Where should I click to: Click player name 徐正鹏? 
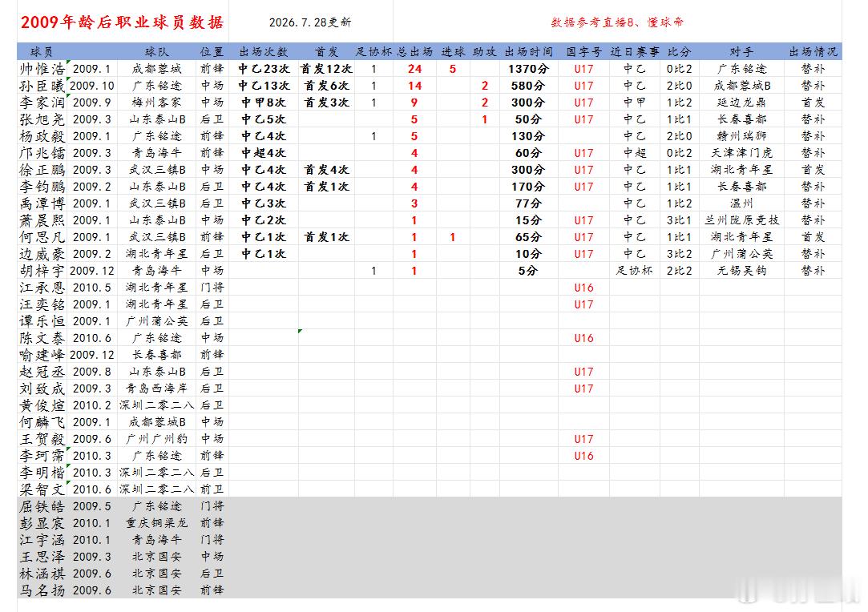[42, 170]
